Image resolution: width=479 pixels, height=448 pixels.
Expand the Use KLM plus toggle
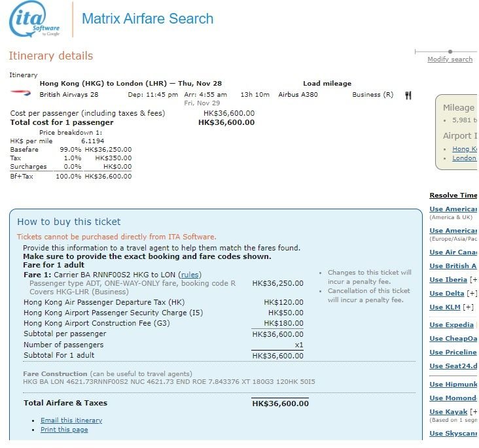(x=469, y=307)
